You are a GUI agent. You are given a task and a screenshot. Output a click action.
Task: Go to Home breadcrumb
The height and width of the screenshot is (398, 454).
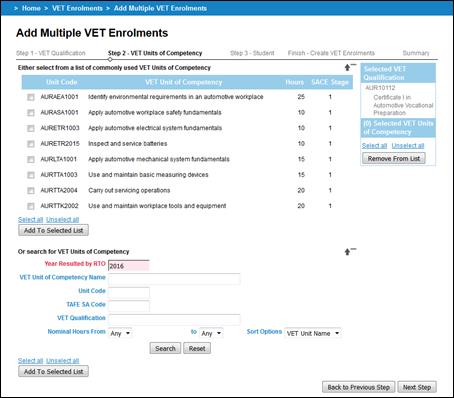coord(31,8)
